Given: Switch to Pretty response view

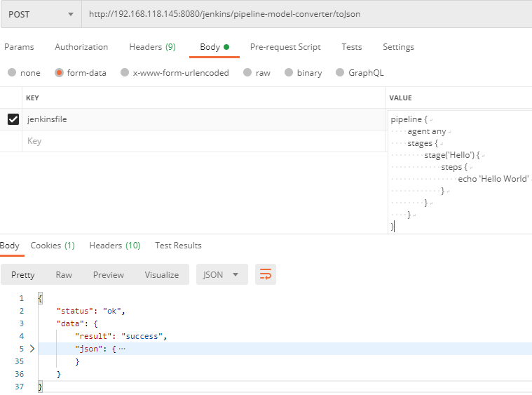Looking at the screenshot, I should click(x=22, y=274).
